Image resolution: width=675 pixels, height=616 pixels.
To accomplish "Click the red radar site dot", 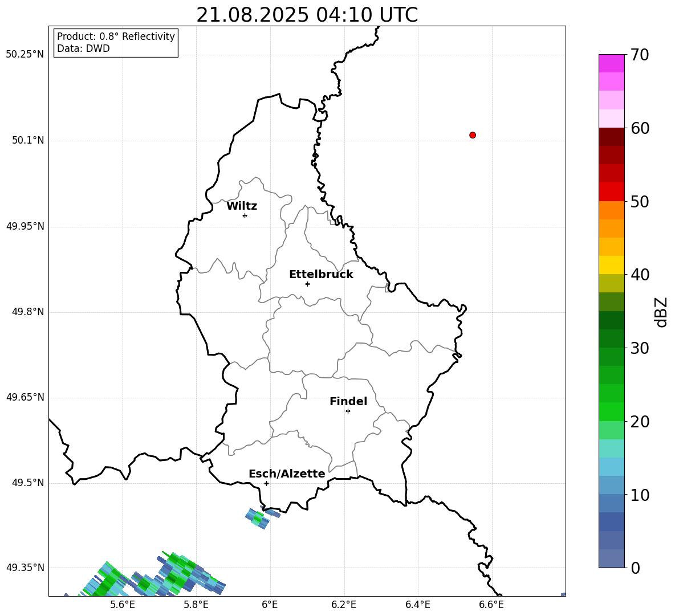I will point(473,135).
